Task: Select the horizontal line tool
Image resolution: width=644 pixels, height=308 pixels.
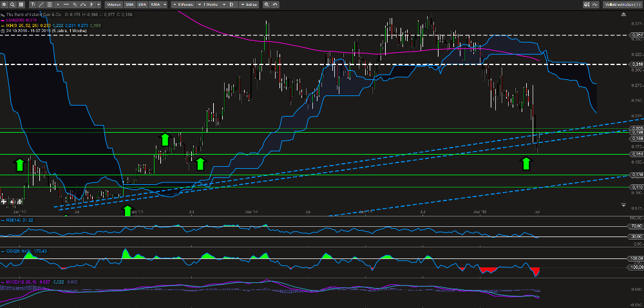Action: [66, 5]
